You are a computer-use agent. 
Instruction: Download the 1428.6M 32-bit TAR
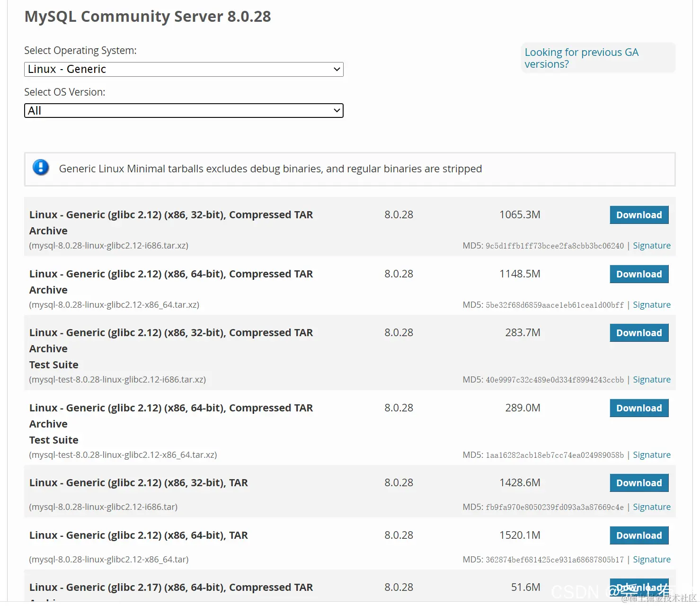639,483
